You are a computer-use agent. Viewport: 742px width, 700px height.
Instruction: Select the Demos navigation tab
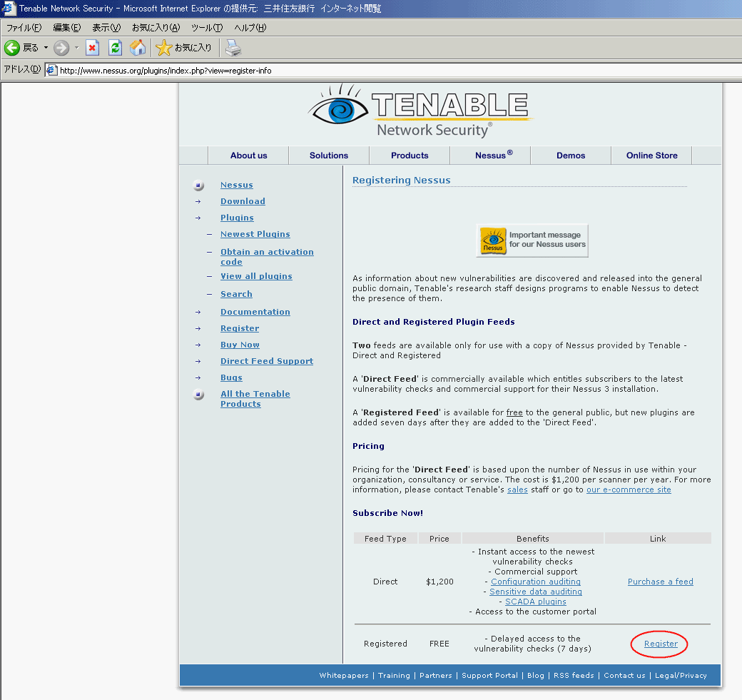(571, 156)
